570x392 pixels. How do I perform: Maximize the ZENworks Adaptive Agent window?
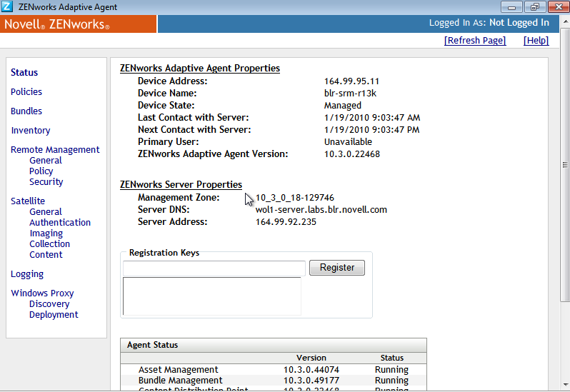(532, 7)
